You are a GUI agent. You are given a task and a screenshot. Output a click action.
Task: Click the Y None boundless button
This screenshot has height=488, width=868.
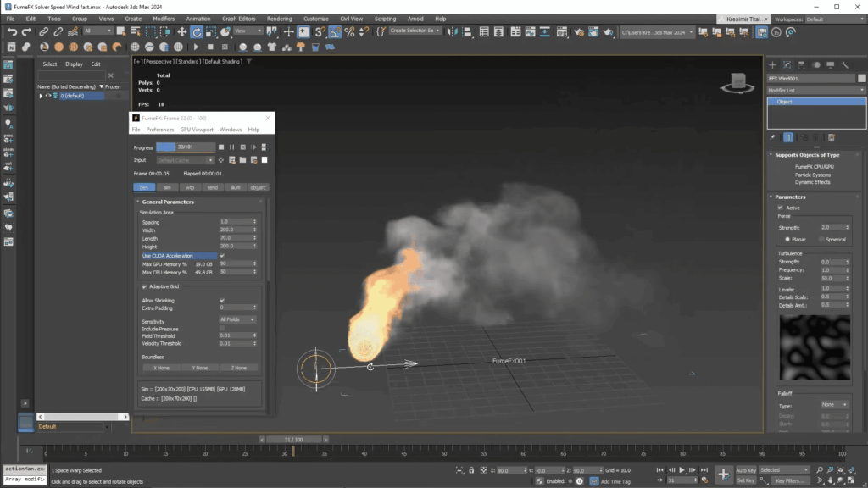(x=200, y=368)
